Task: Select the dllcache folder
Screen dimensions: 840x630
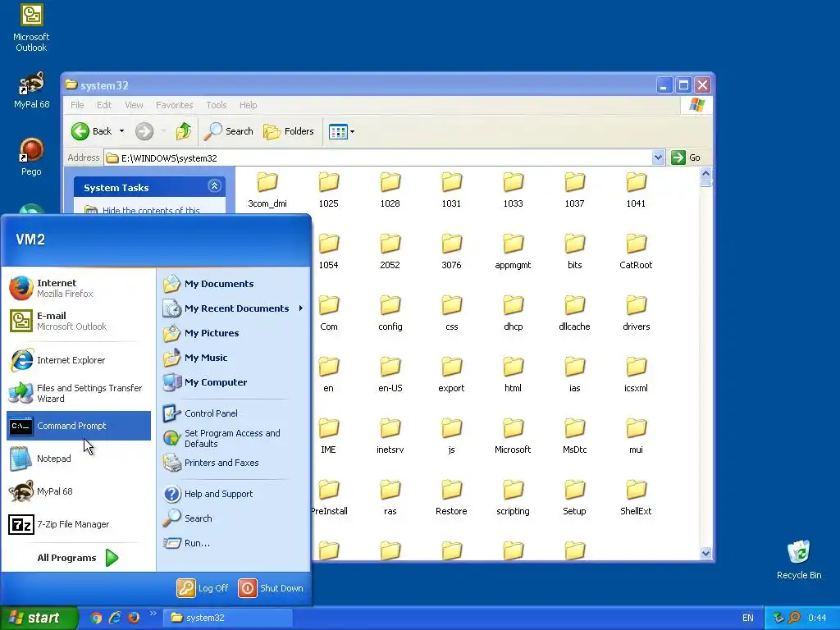Action: coord(574,313)
